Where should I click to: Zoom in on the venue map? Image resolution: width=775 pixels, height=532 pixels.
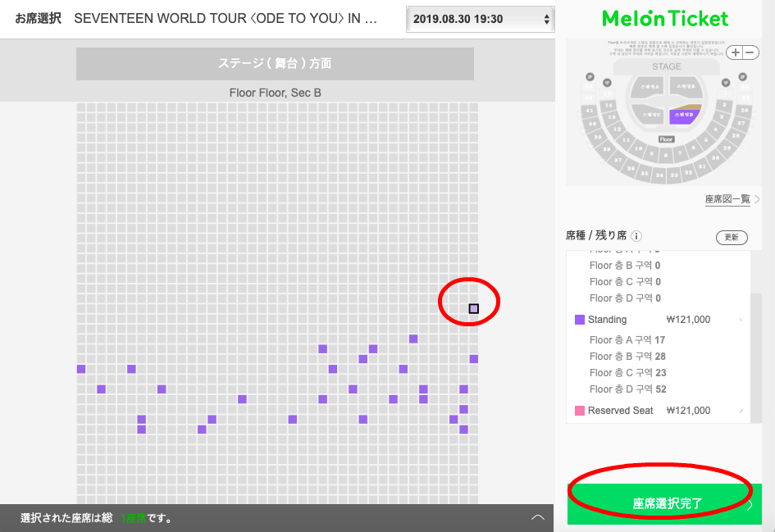point(736,52)
